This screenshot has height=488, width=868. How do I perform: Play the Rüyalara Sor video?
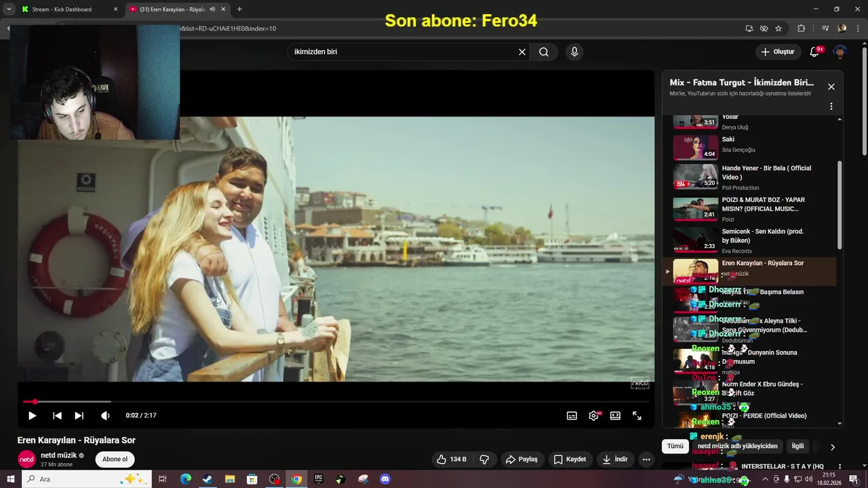[x=32, y=415]
